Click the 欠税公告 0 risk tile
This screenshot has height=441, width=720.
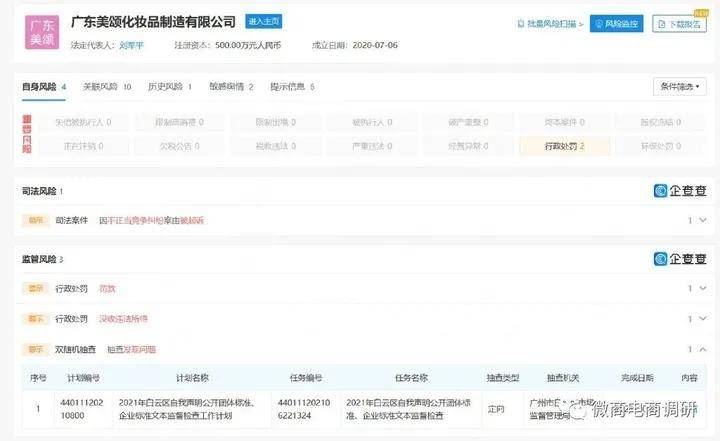click(x=180, y=146)
